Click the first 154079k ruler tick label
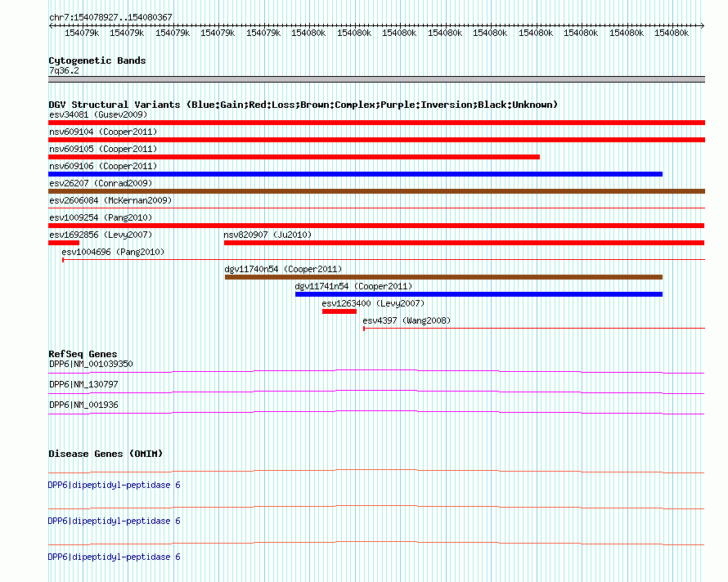728x582 pixels. [x=82, y=33]
